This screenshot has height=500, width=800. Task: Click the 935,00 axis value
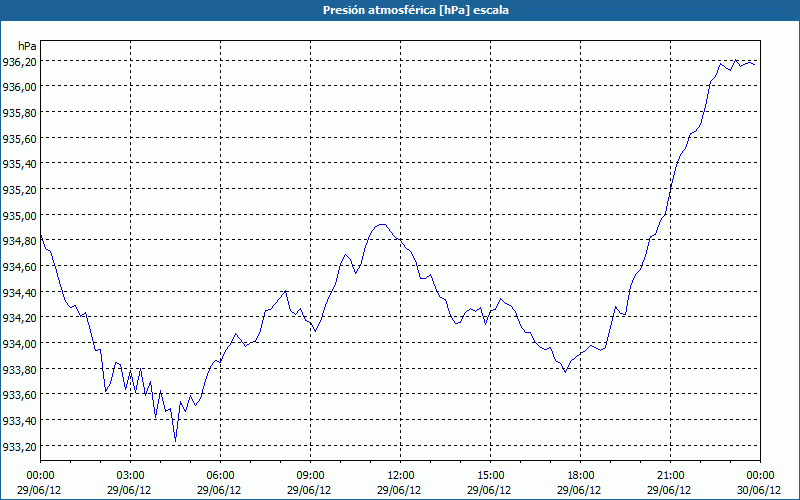[19, 216]
